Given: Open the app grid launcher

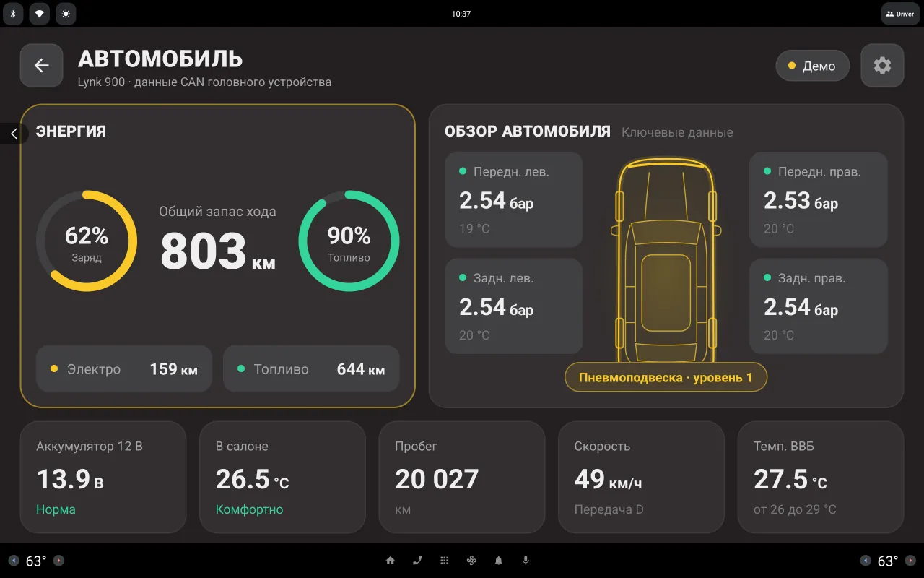Looking at the screenshot, I should [445, 561].
